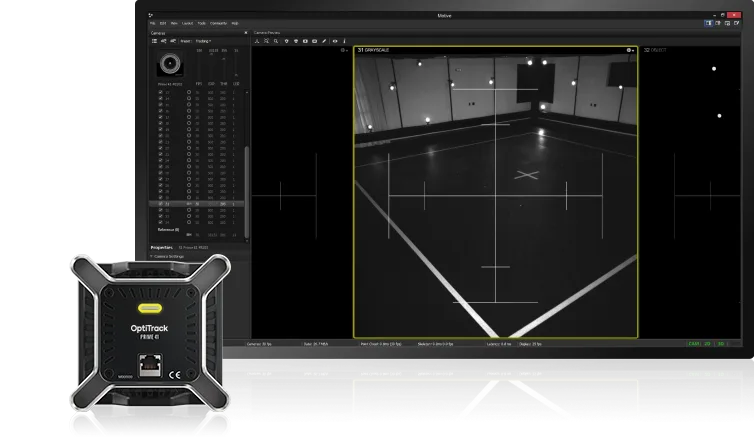The width and height of the screenshot is (754, 443).
Task: Click the circle mode button in camera 34 row
Action: coord(189,222)
